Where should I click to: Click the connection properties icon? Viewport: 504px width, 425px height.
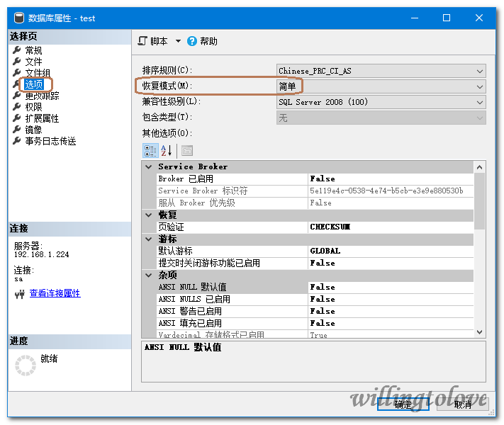pyautogui.click(x=19, y=293)
